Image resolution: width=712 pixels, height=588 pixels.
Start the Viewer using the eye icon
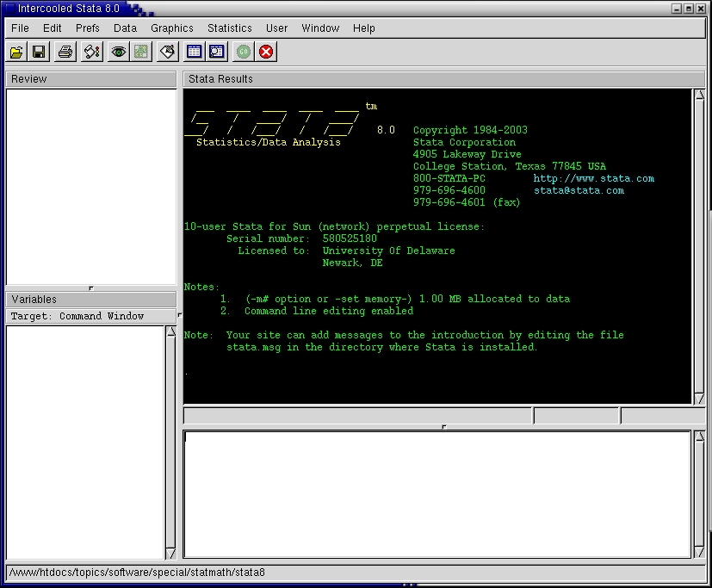click(119, 52)
